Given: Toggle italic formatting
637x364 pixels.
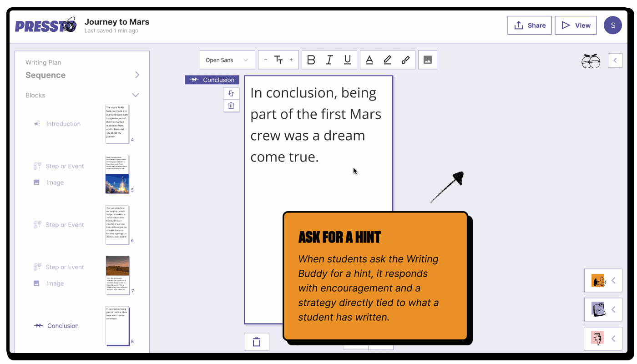Looking at the screenshot, I should (x=329, y=60).
